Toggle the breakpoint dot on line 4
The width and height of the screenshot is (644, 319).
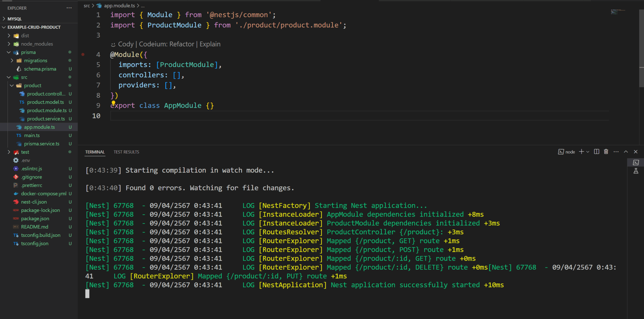click(x=83, y=54)
